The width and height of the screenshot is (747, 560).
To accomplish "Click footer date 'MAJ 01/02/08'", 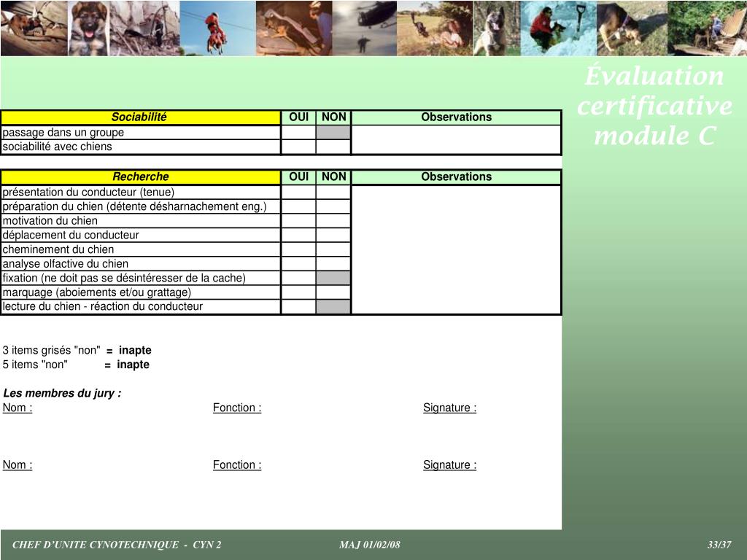I will pos(370,545).
